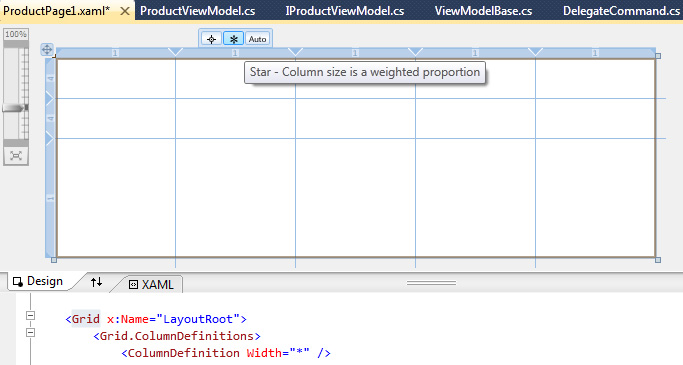This screenshot has width=683, height=365.
Task: Open the DelegateCommand.cs tab
Action: pos(621,11)
